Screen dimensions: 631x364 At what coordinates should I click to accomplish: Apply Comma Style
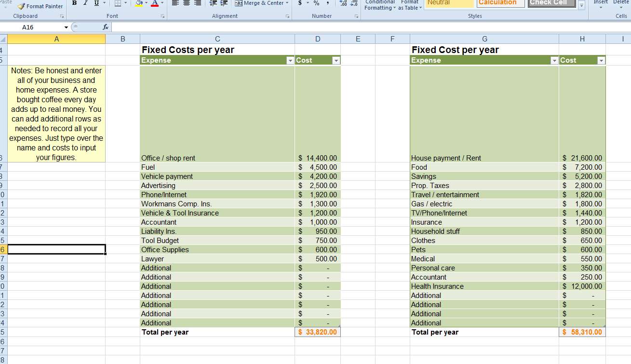pyautogui.click(x=328, y=3)
